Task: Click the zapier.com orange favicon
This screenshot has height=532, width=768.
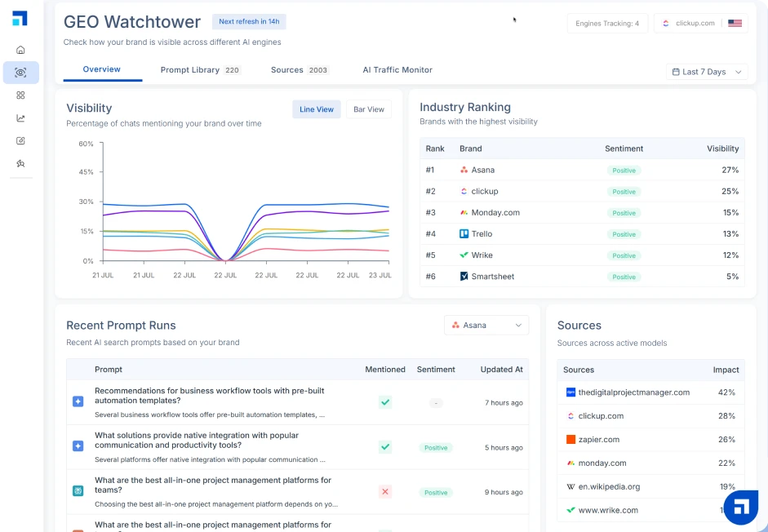Action: pyautogui.click(x=570, y=440)
